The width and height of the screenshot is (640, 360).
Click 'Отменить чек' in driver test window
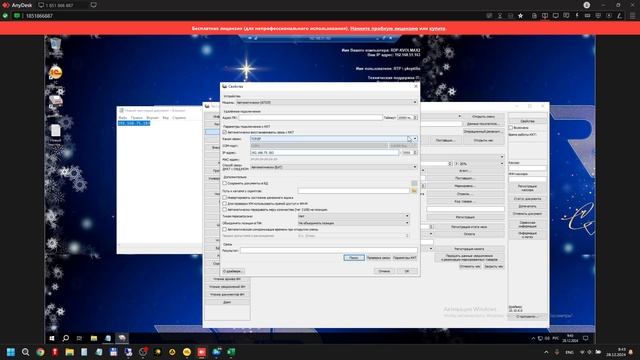[470, 266]
